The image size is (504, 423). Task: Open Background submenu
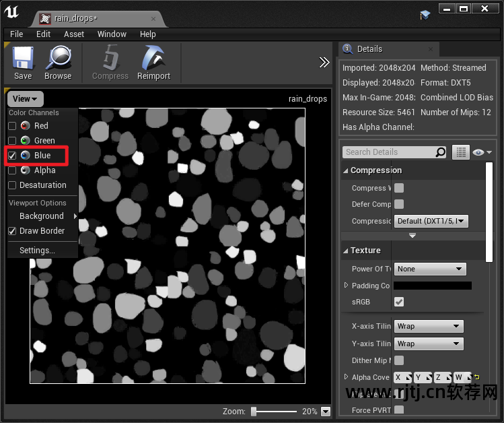[43, 216]
